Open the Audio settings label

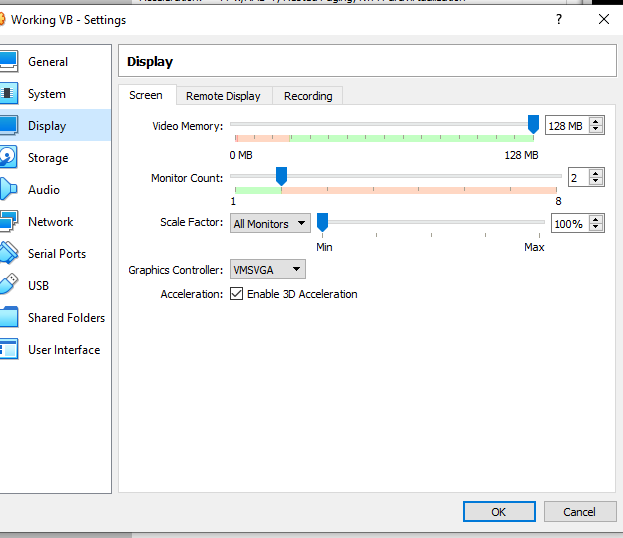click(44, 190)
